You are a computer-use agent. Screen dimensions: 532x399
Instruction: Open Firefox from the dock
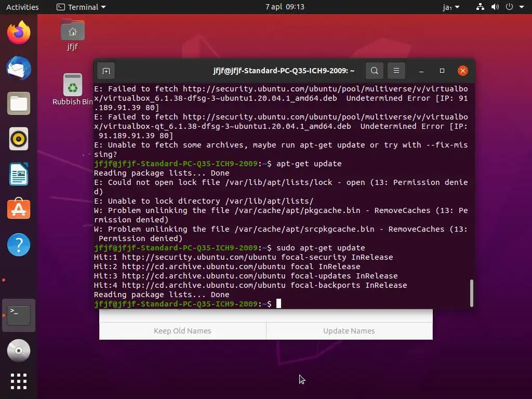pyautogui.click(x=19, y=33)
